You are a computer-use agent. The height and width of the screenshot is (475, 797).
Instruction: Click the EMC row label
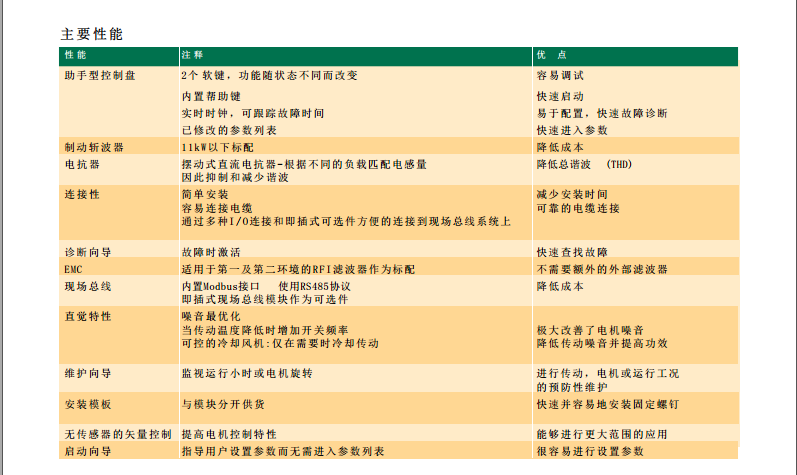[x=73, y=269]
